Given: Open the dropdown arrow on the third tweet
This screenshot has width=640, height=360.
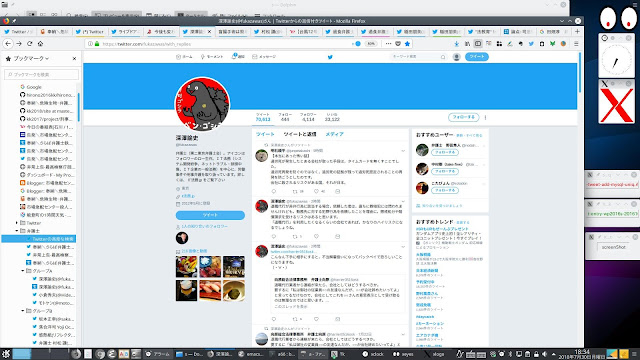Looking at the screenshot, I should point(403,247).
